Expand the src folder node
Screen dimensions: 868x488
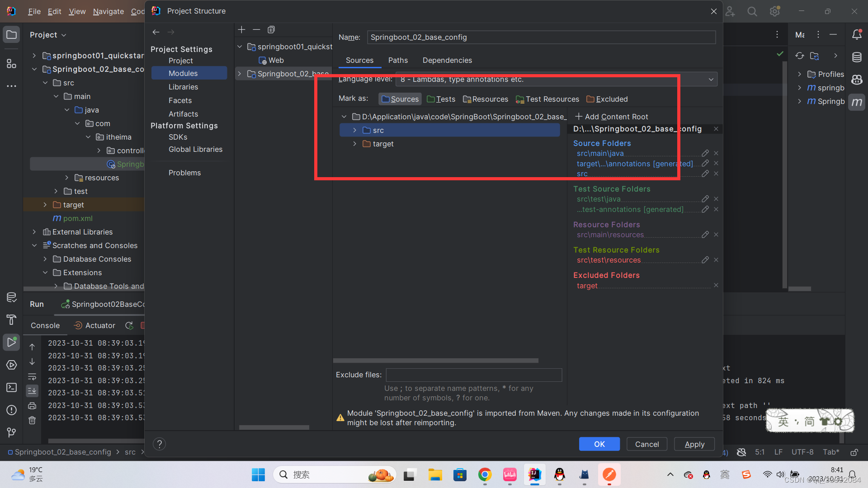(x=354, y=130)
